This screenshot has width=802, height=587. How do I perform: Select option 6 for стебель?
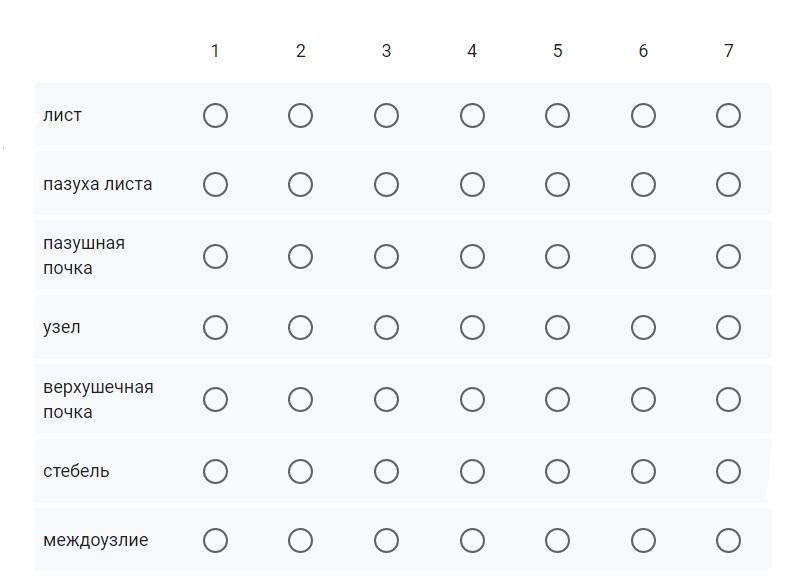point(643,472)
